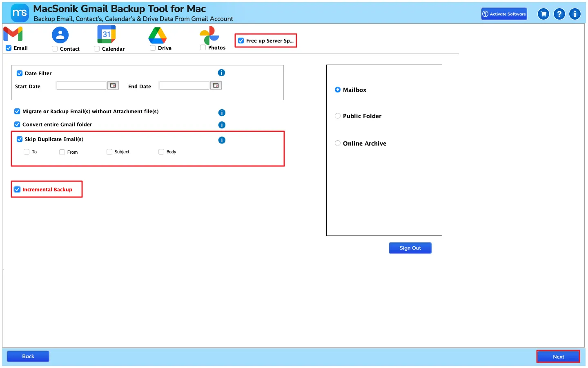Click the Start Date label

(28, 86)
